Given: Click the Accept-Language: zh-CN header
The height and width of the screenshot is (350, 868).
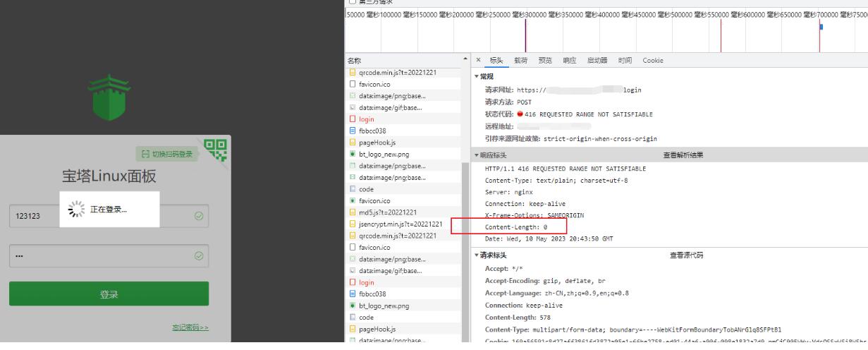Looking at the screenshot, I should coord(556,293).
